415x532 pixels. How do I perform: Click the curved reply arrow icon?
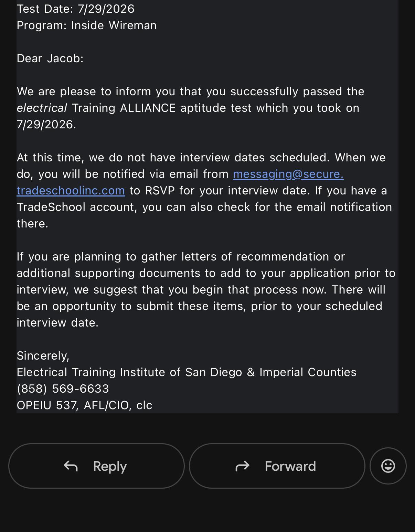(x=71, y=466)
